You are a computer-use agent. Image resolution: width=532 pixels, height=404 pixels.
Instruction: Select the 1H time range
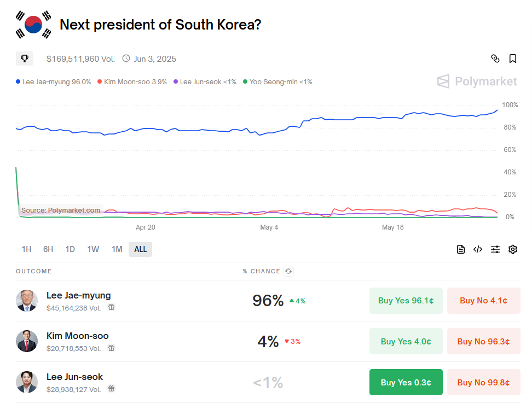(x=26, y=249)
